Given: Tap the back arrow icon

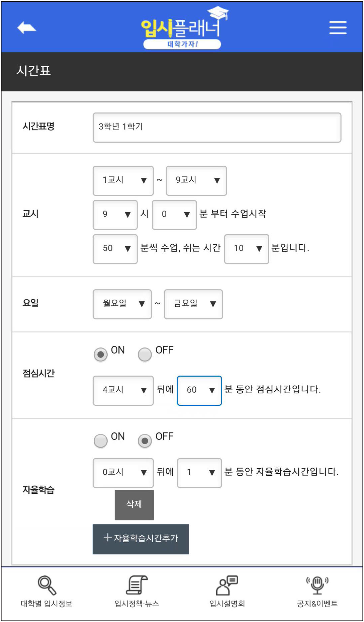Looking at the screenshot, I should tap(27, 28).
